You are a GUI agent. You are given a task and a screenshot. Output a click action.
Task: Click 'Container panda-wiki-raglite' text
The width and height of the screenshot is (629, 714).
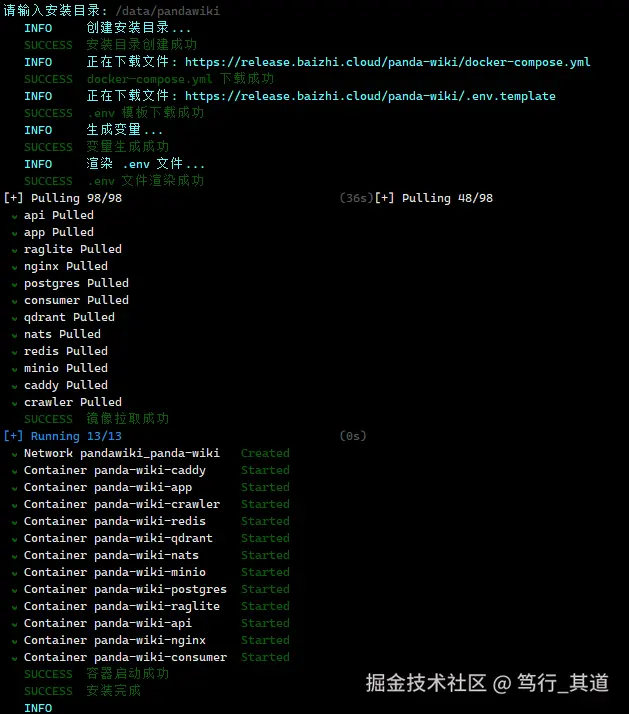(x=122, y=606)
